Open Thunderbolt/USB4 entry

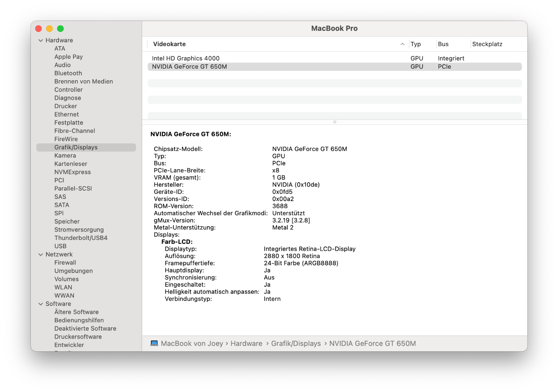(x=81, y=238)
